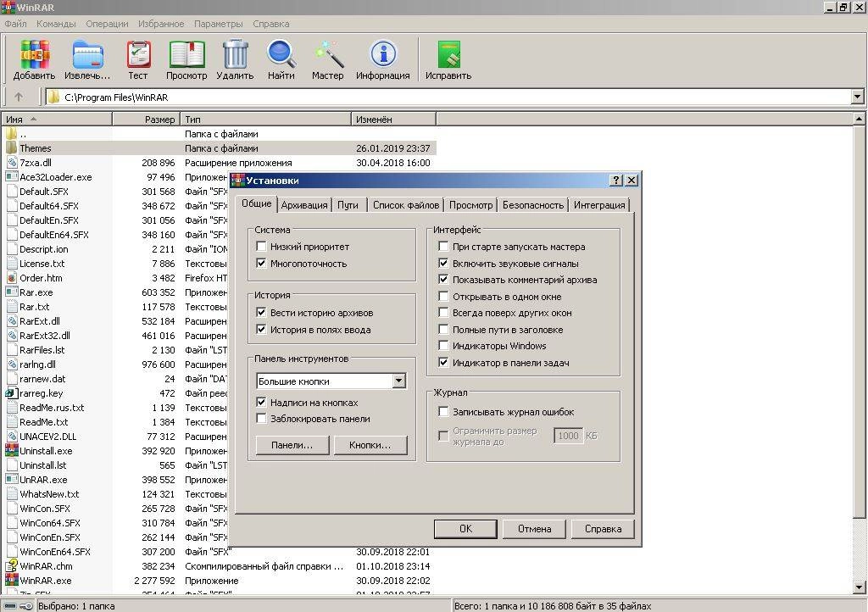This screenshot has height=612, width=868.
Task: Switch to the Архивация tab
Action: tap(304, 205)
